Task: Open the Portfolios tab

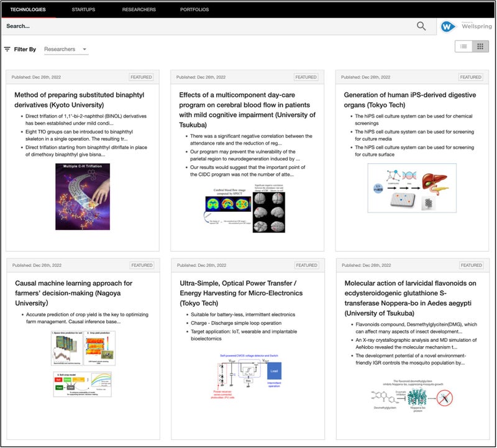Action: [x=194, y=9]
